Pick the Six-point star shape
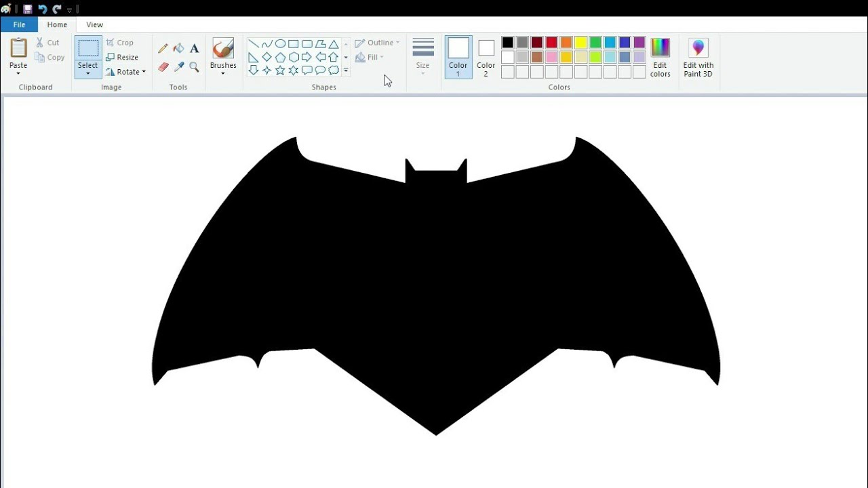The height and width of the screenshot is (488, 868). tap(293, 70)
